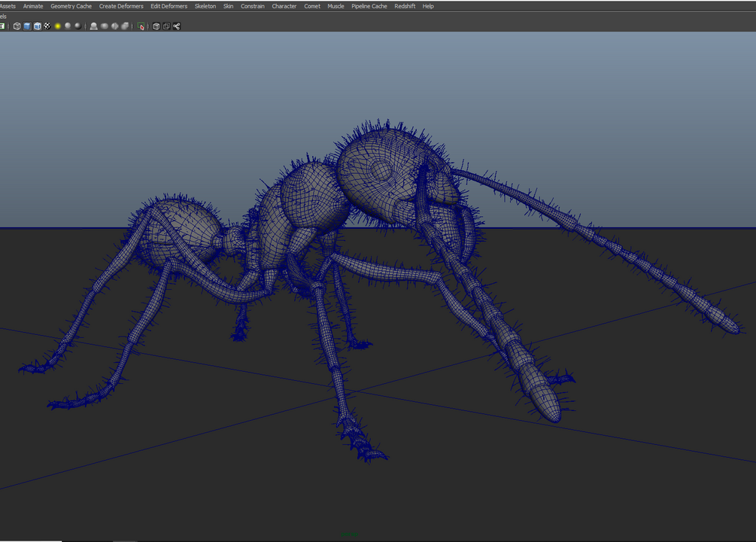Enable Use All Lights yellow sphere icon
Screen dimensions: 756x542
(x=58, y=26)
